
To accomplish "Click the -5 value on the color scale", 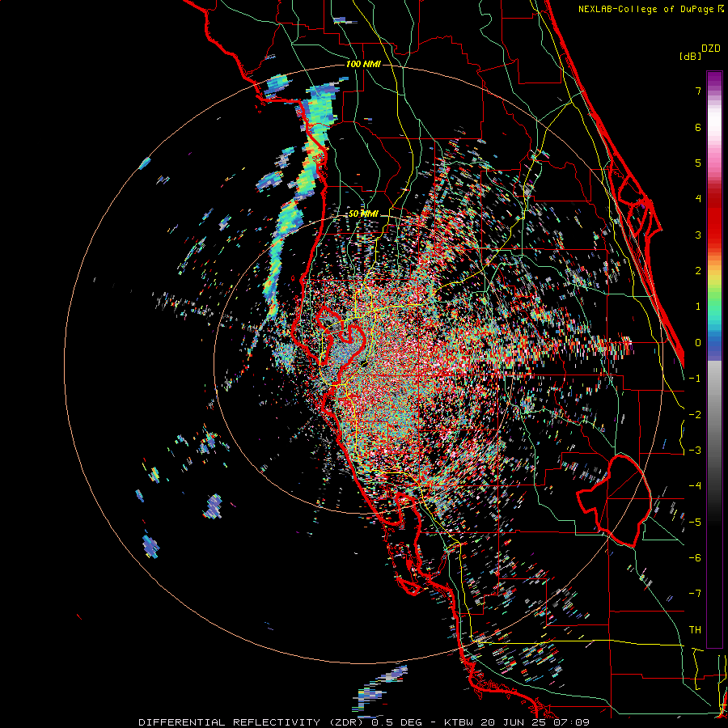I will click(695, 523).
